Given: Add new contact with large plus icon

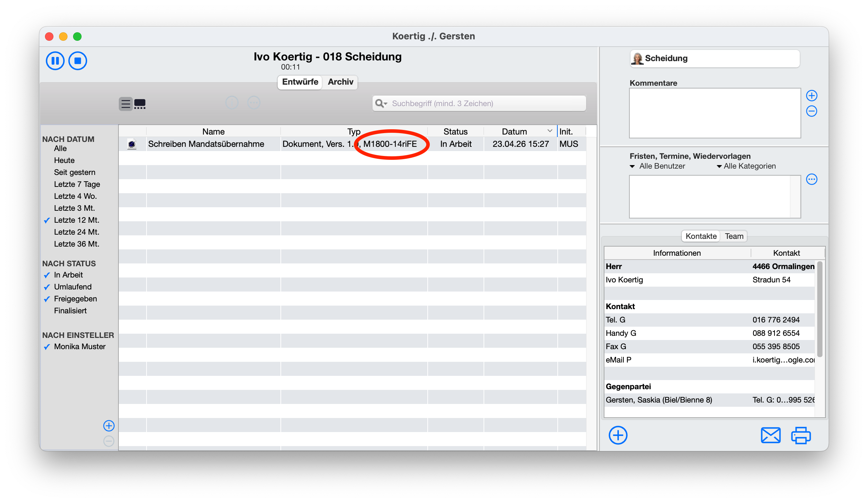Looking at the screenshot, I should [x=618, y=436].
